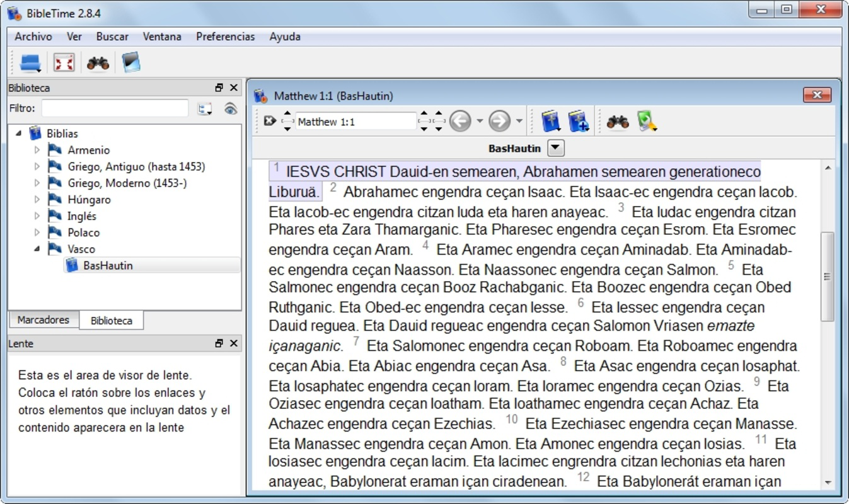
Task: Open forward history dropdown arrow
Action: [519, 121]
